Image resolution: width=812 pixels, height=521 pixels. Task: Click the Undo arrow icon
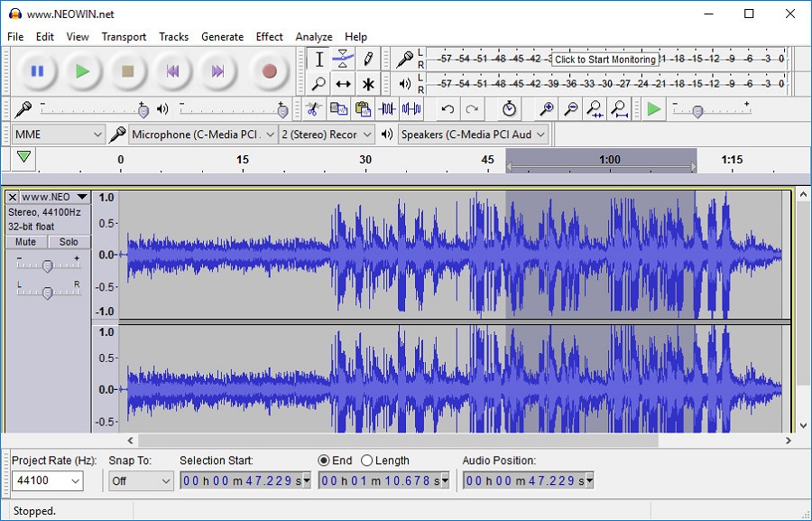[448, 109]
